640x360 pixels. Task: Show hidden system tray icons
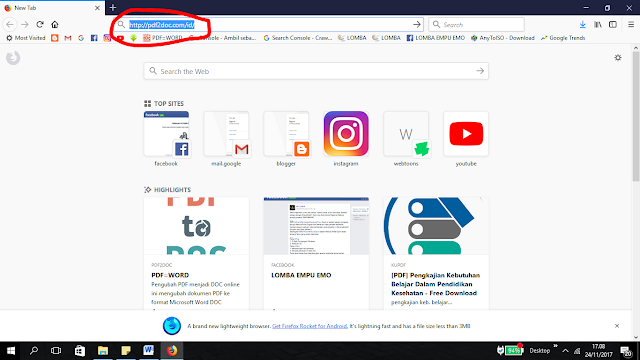point(565,351)
